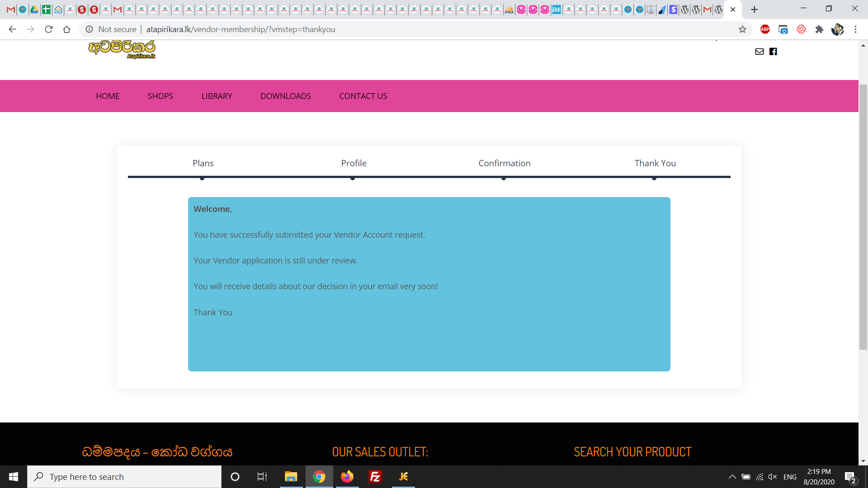Viewport: 868px width, 488px height.
Task: Click the battery status icon
Action: (746, 477)
